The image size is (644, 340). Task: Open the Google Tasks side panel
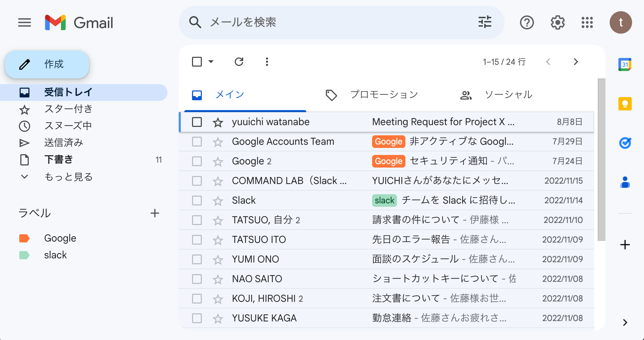(x=625, y=143)
